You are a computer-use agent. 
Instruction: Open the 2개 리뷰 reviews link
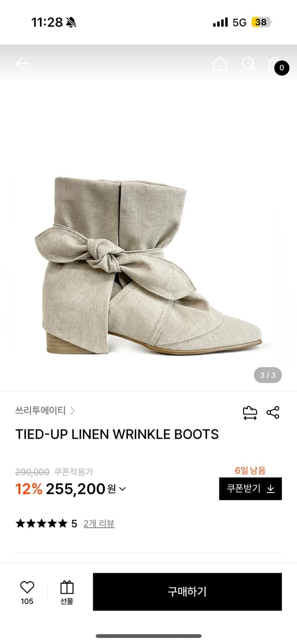point(99,523)
